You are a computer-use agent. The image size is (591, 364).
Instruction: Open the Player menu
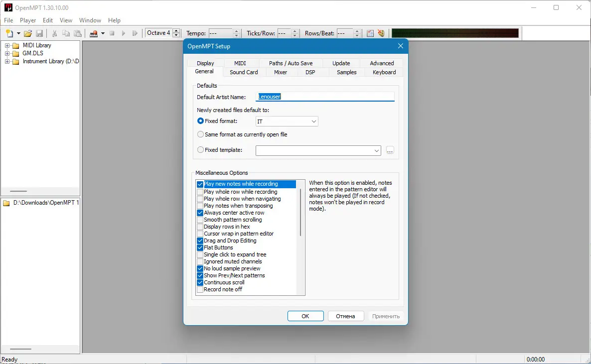pos(28,20)
